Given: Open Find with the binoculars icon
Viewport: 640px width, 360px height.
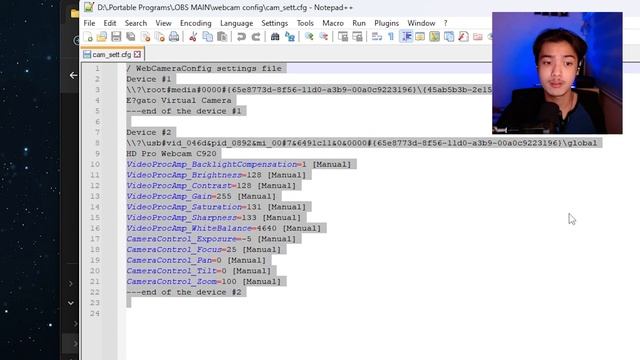Looking at the screenshot, I should point(275,37).
